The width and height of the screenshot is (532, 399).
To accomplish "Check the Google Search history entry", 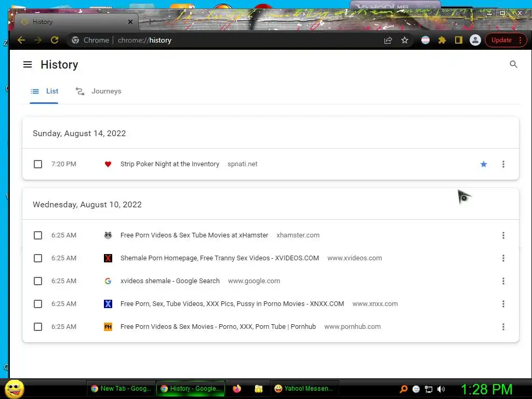I will [38, 281].
